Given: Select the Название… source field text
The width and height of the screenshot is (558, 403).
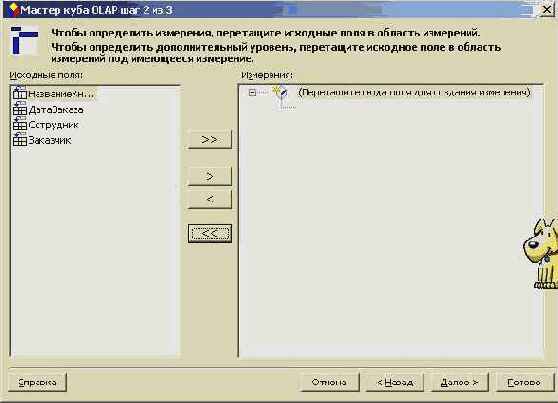Looking at the screenshot, I should [x=61, y=94].
